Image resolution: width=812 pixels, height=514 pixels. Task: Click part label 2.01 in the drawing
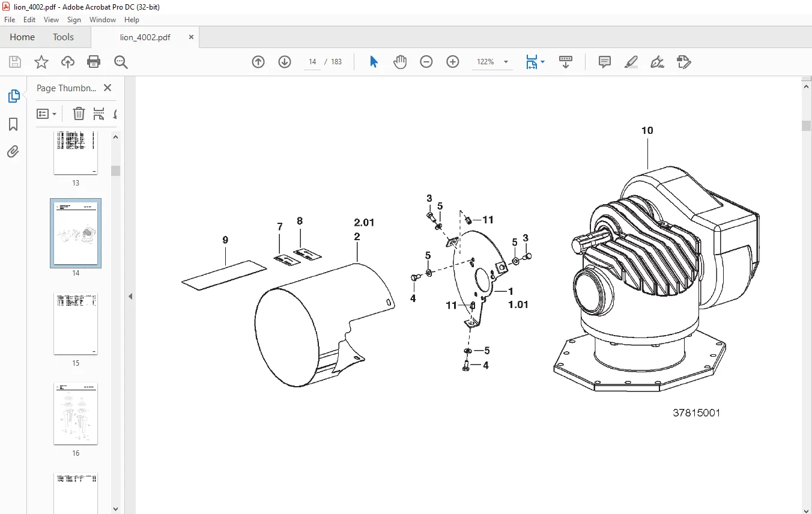pos(364,222)
